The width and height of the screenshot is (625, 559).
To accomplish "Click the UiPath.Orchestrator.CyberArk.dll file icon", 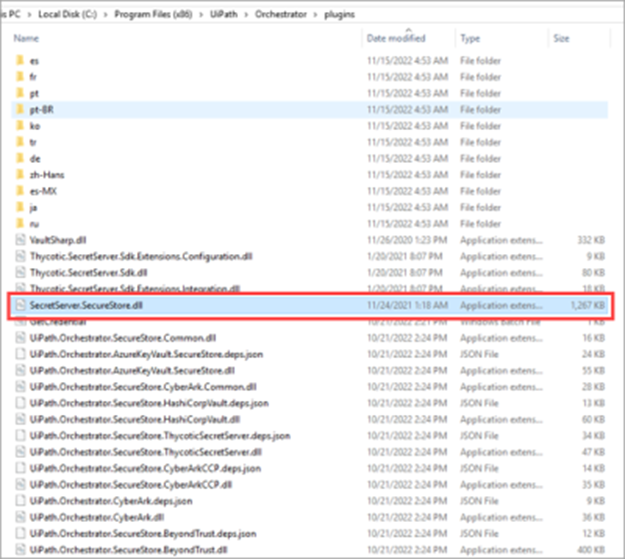I will 20,517.
